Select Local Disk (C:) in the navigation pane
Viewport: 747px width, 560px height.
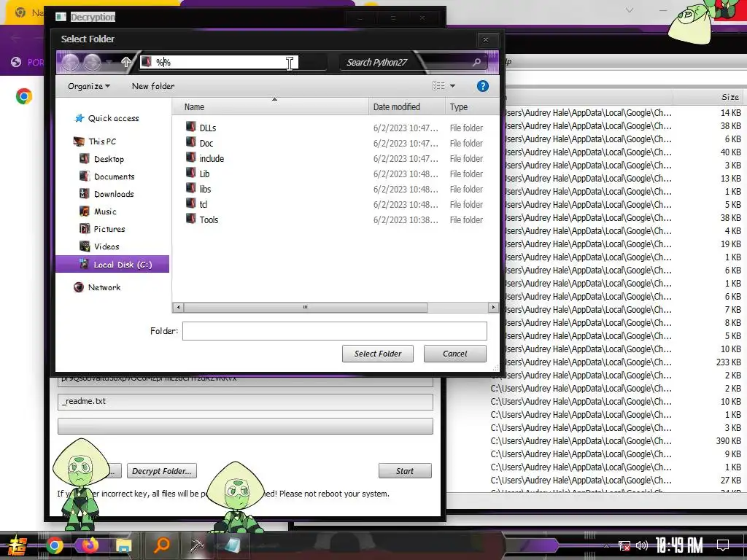(112, 264)
